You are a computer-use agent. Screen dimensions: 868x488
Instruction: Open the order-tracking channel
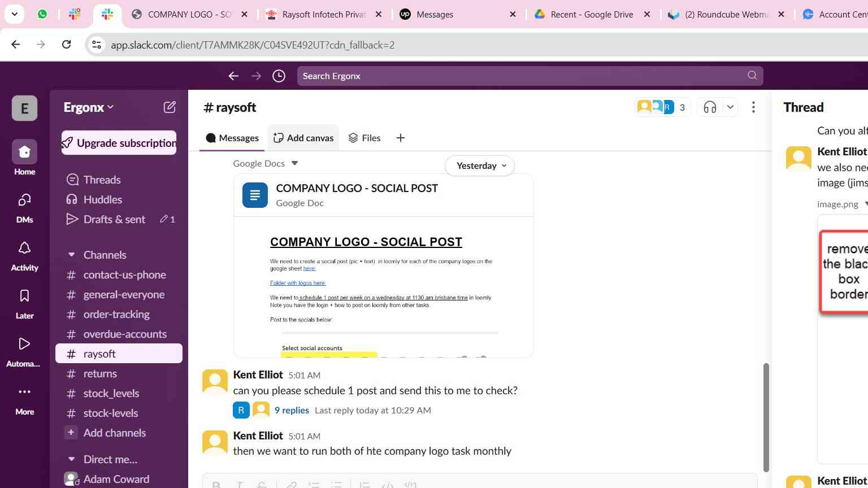119,314
